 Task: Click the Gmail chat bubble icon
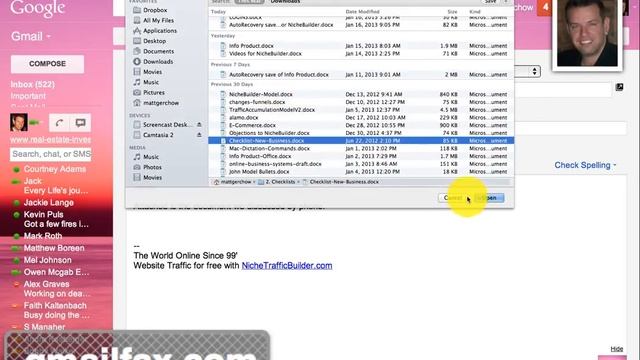click(x=80, y=123)
